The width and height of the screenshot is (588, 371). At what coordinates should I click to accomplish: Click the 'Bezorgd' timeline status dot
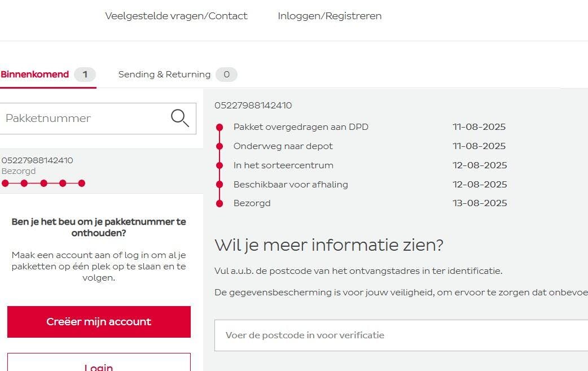coord(220,203)
